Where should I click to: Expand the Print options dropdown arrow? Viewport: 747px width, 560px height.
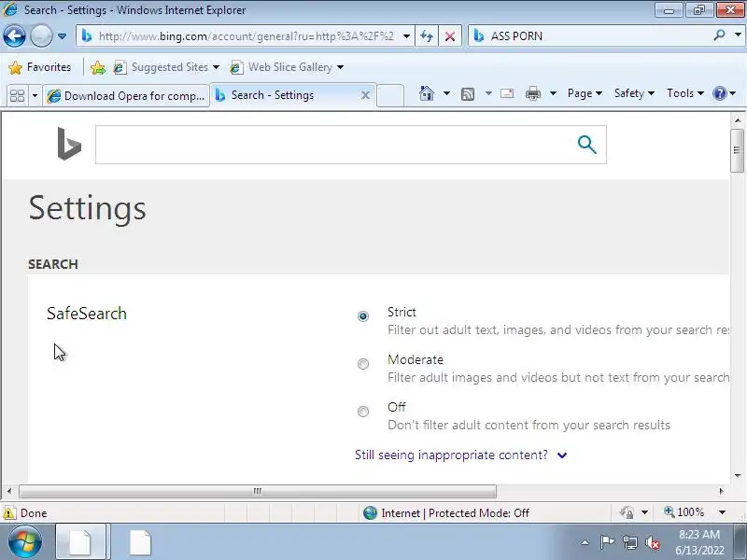553,93
